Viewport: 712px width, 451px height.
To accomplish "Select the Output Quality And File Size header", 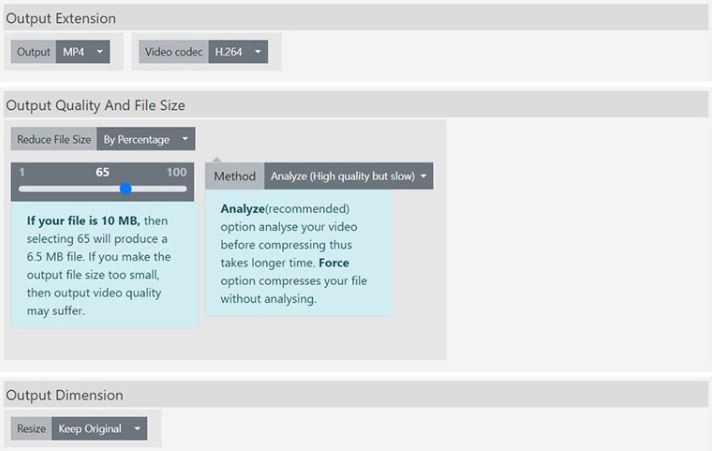I will (x=95, y=105).
